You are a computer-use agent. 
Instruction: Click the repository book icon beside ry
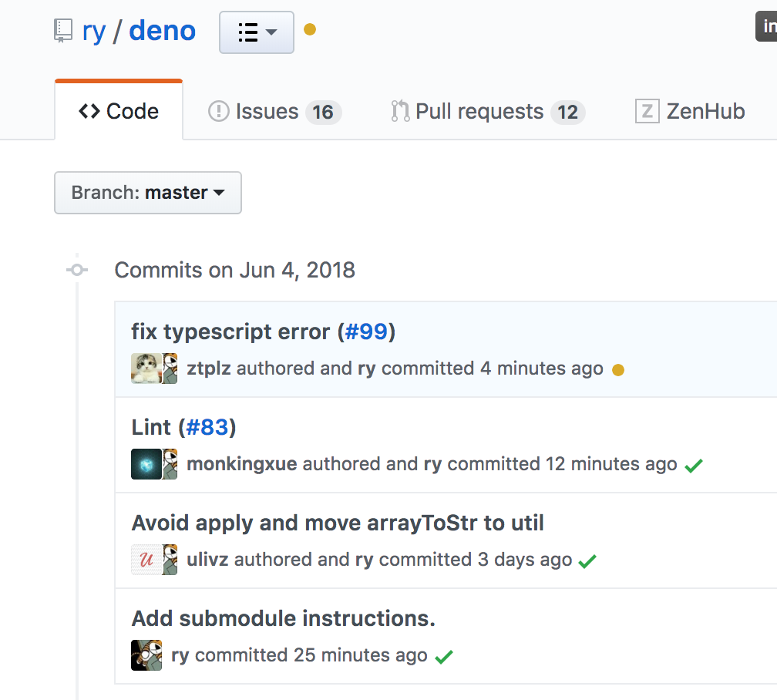63,31
